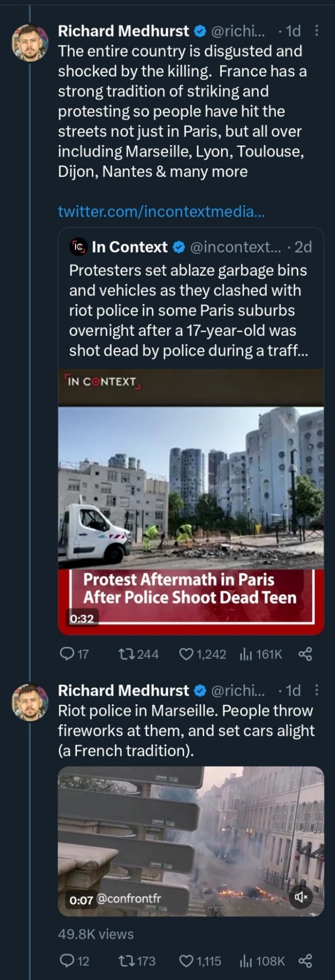The height and width of the screenshot is (980, 335).
Task: Share the Marseille riot police tweet
Action: click(305, 961)
